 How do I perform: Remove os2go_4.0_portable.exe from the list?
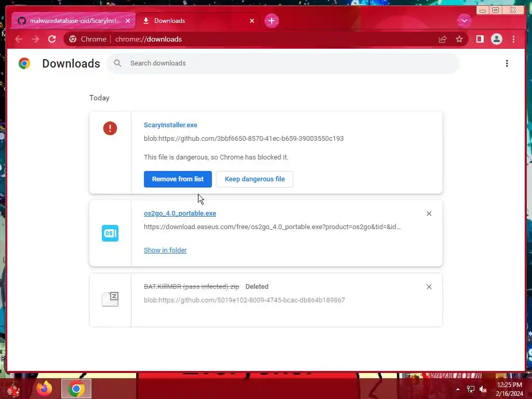click(x=429, y=214)
